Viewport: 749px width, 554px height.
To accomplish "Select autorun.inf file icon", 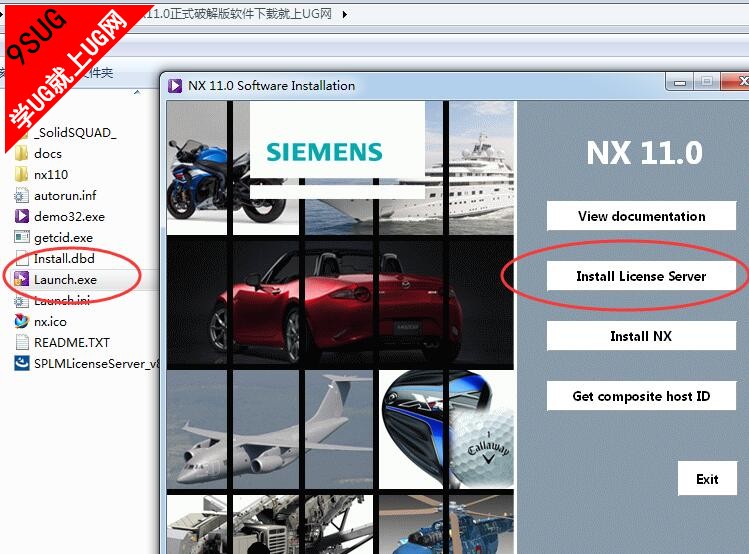I will point(21,195).
